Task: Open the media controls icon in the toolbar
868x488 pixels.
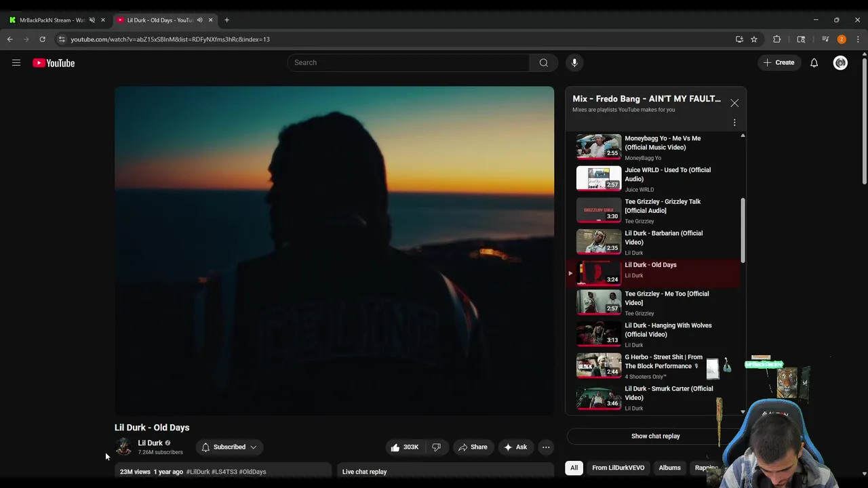Action: tap(825, 39)
